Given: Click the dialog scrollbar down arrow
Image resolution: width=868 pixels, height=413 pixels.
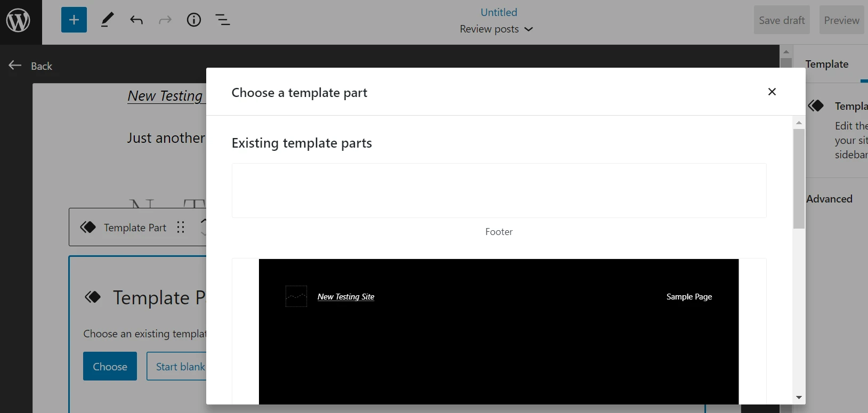Looking at the screenshot, I should 799,398.
